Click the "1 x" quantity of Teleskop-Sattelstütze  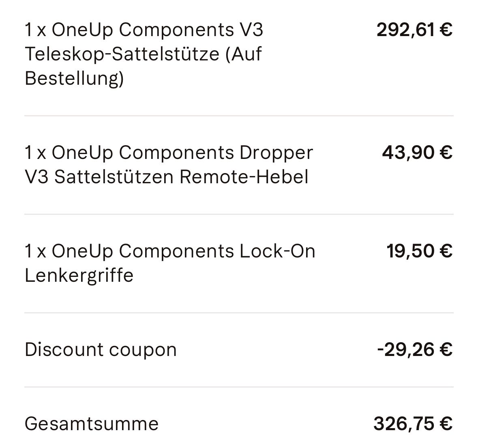(35, 30)
